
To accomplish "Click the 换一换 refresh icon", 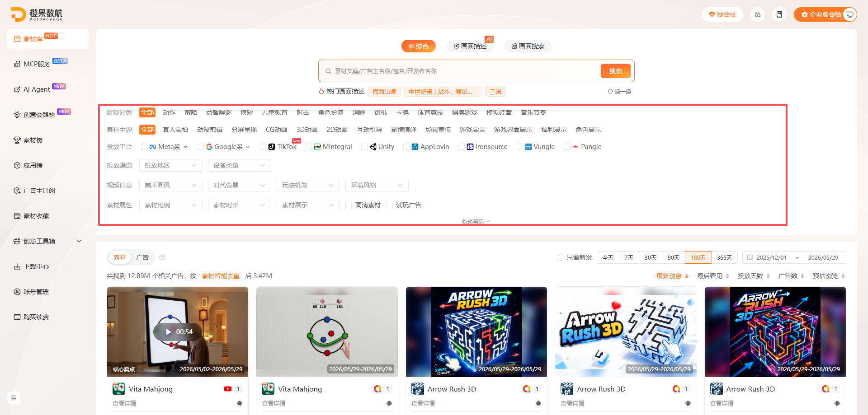I will (x=610, y=91).
